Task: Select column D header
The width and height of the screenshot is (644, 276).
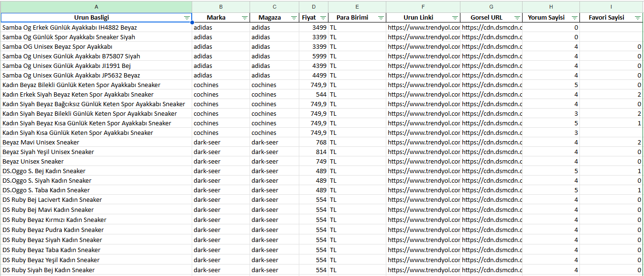Action: pyautogui.click(x=314, y=7)
